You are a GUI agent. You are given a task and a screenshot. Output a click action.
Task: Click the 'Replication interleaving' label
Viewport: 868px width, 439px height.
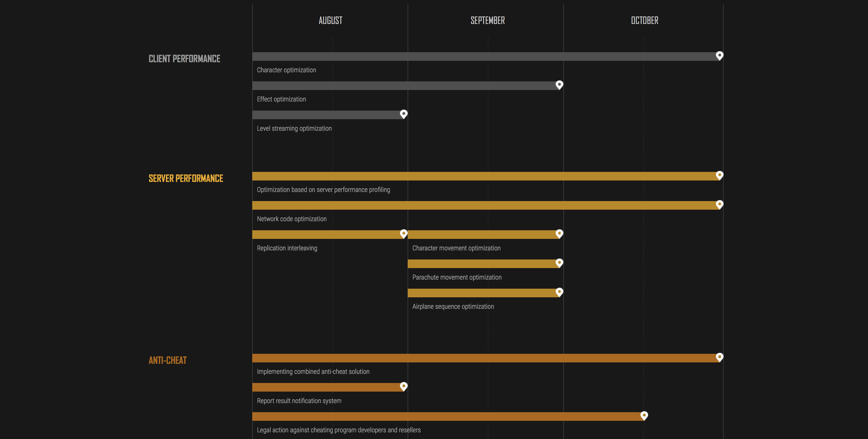tap(287, 248)
